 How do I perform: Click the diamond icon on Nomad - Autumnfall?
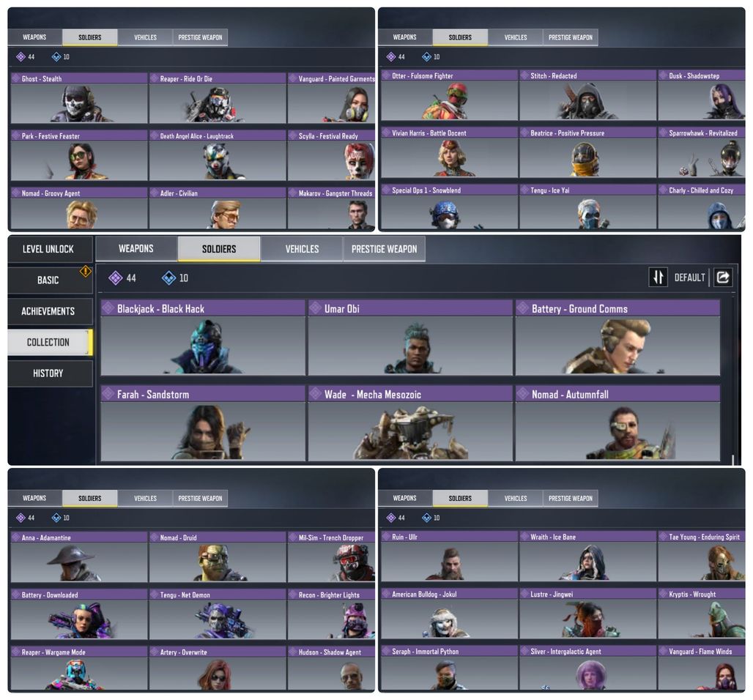click(522, 394)
